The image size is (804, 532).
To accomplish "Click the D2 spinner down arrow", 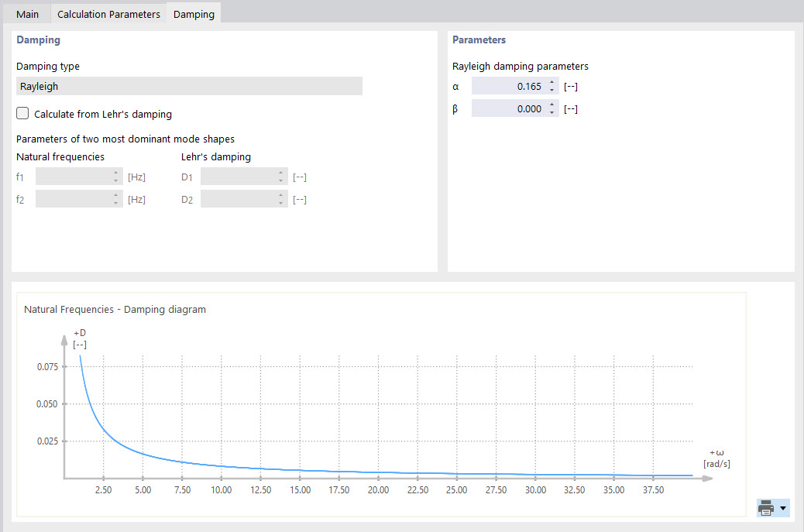I will click(280, 202).
